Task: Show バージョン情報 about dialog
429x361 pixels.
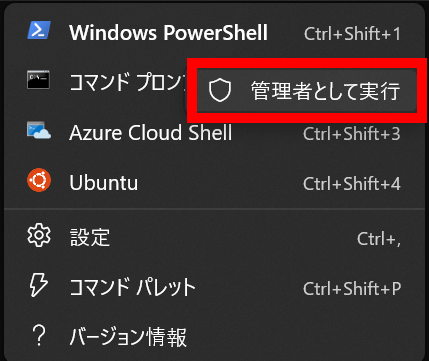Action: point(214,336)
